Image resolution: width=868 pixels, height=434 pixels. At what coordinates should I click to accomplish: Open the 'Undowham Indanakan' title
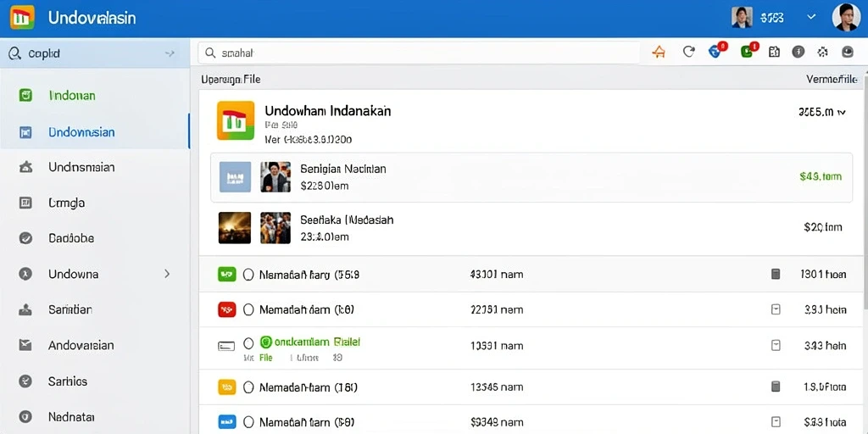tap(328, 111)
